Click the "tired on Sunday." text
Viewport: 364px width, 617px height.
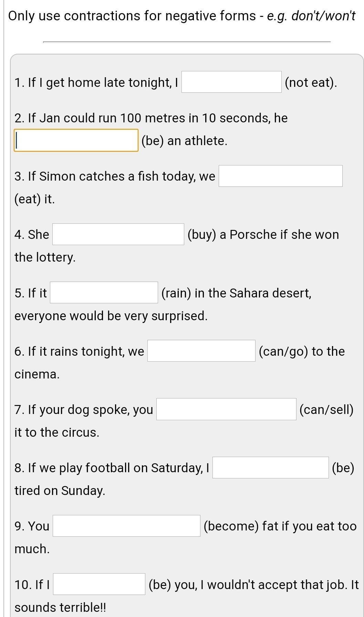(x=60, y=490)
